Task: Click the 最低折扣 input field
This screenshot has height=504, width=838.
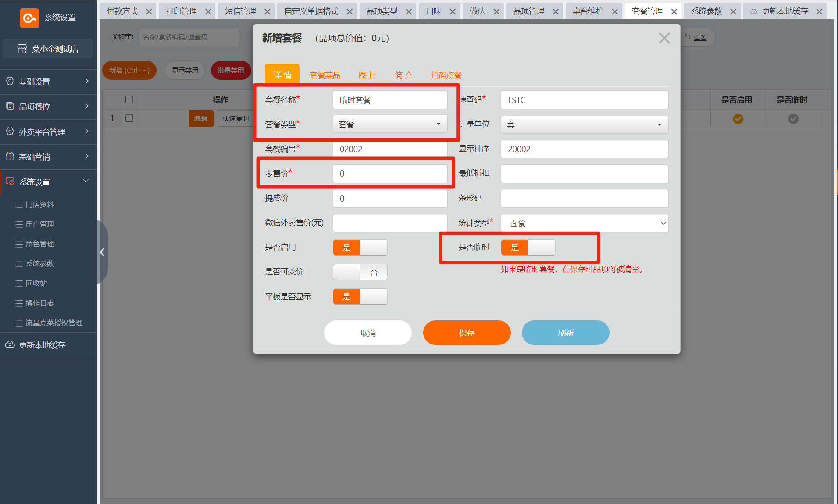Action: [x=585, y=174]
